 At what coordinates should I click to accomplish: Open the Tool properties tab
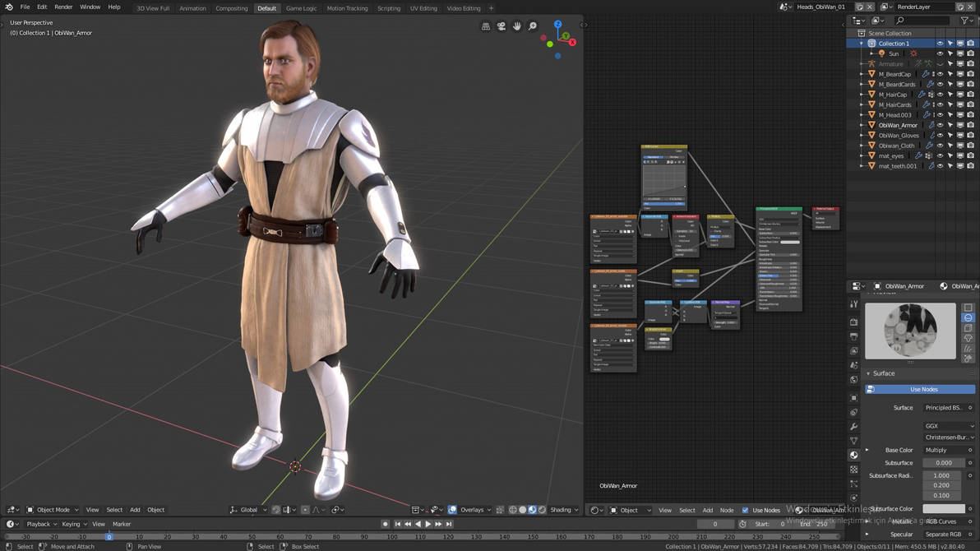coord(853,304)
